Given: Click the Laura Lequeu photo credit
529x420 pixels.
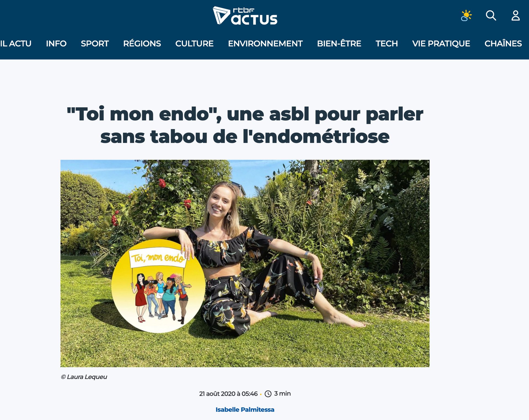Looking at the screenshot, I should point(84,377).
